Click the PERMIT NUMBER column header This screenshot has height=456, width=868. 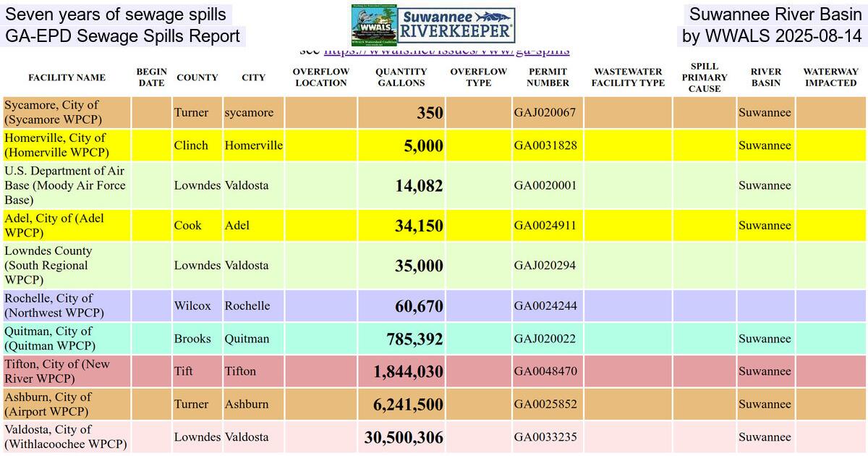[x=548, y=77]
